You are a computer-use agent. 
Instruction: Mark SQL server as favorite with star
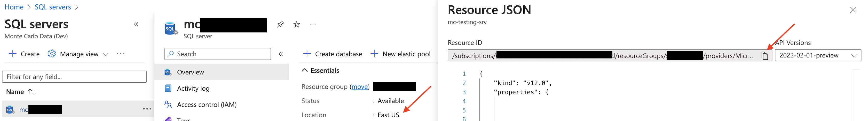coord(297,24)
